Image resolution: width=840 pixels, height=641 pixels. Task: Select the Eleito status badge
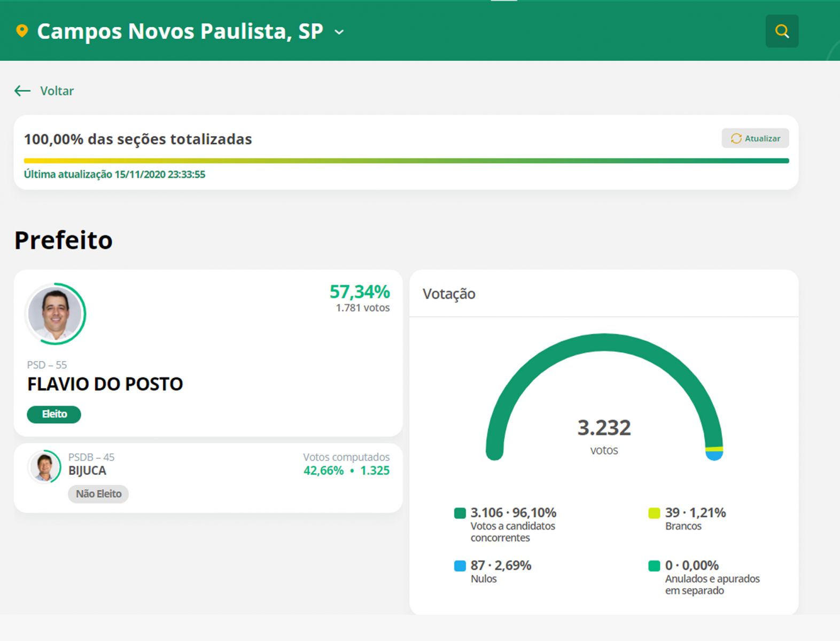[54, 415]
